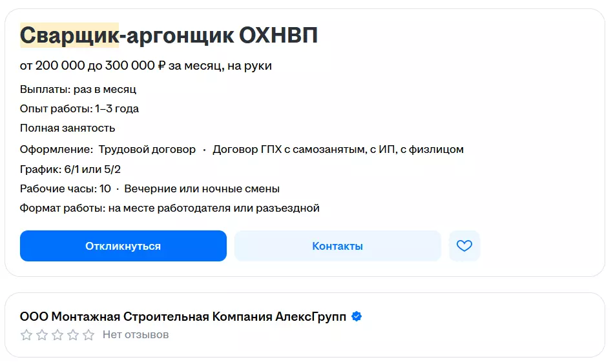Click the fourth rating star
Viewport: 613px width, 364px height.
click(x=73, y=335)
